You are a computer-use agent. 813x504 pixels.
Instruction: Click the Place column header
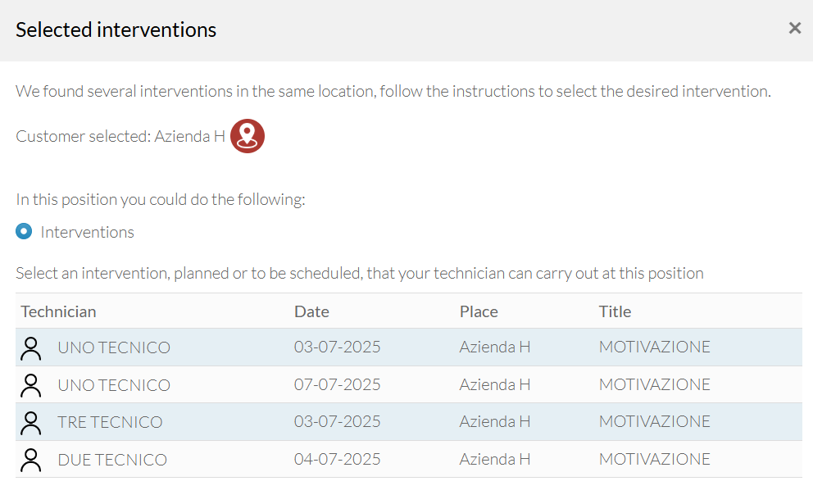click(479, 311)
